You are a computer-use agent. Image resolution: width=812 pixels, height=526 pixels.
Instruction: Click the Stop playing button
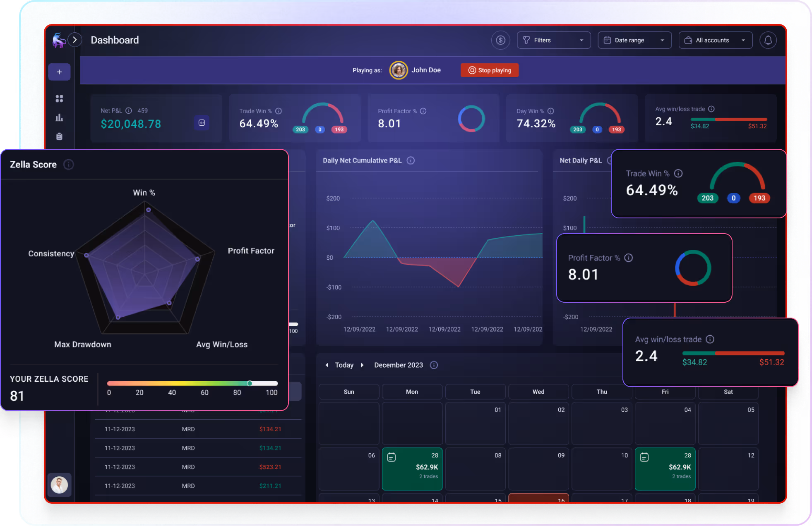click(x=489, y=70)
